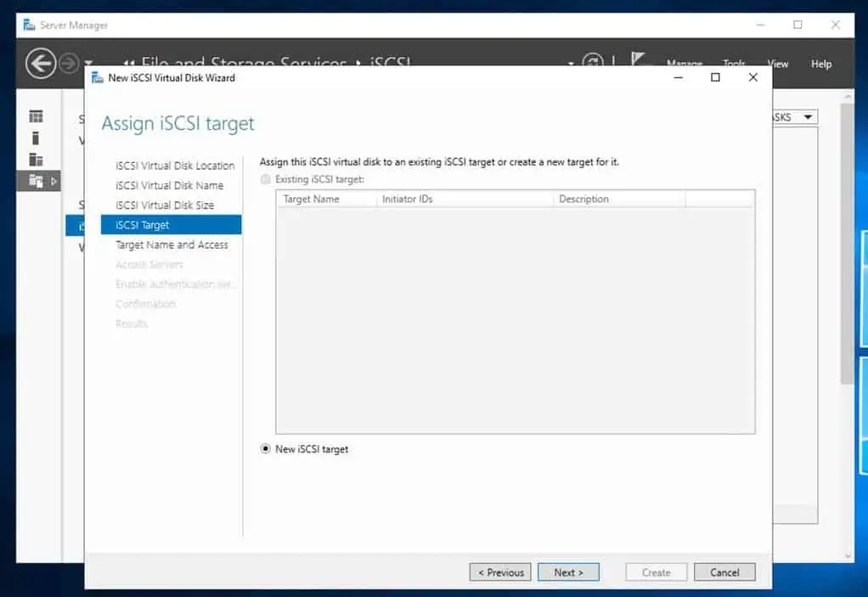Select the Local Server icon in the sidebar

[x=36, y=138]
